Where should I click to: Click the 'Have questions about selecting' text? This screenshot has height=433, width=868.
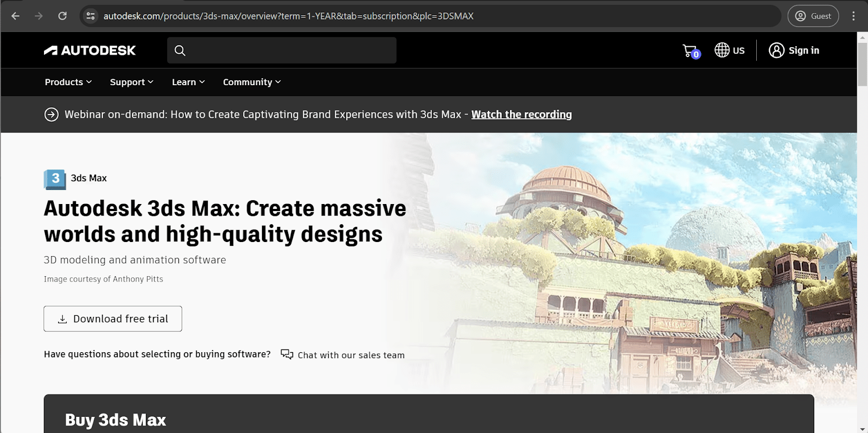tap(157, 354)
